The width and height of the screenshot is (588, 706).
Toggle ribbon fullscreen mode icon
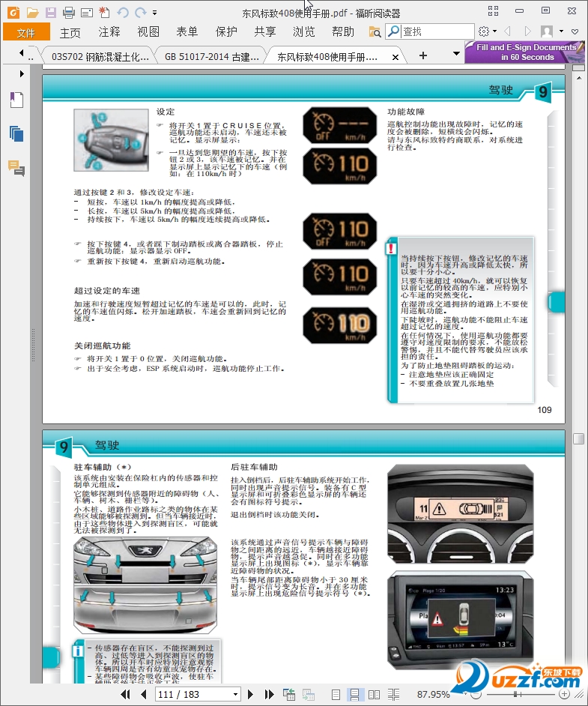coord(493,10)
